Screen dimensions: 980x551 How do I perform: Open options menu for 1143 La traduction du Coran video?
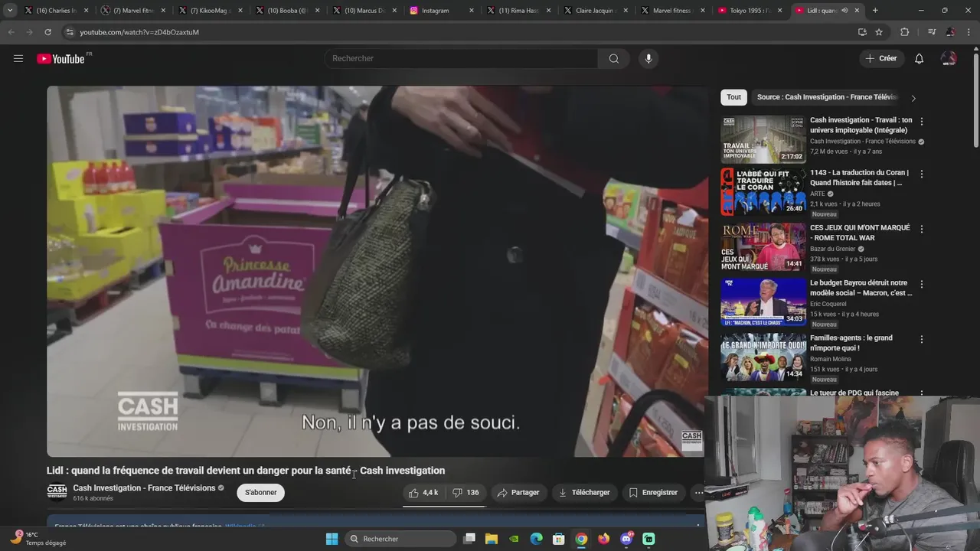pos(921,174)
